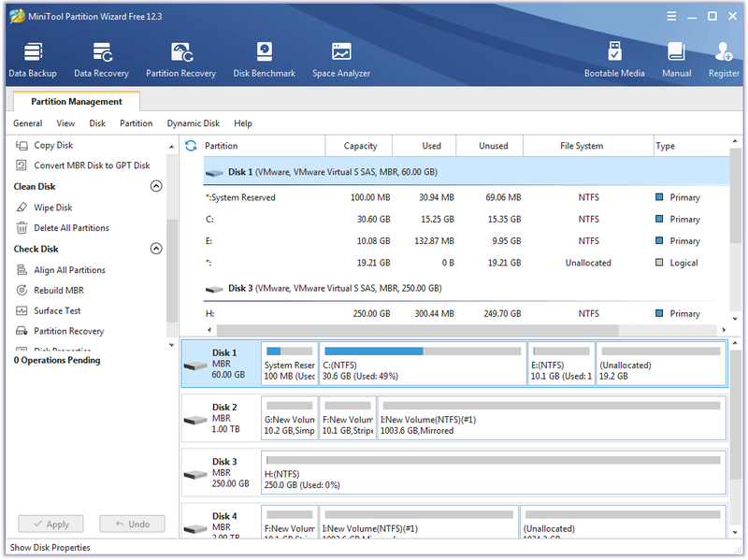Click the horizontal scrollbar under the partition list

click(x=417, y=330)
